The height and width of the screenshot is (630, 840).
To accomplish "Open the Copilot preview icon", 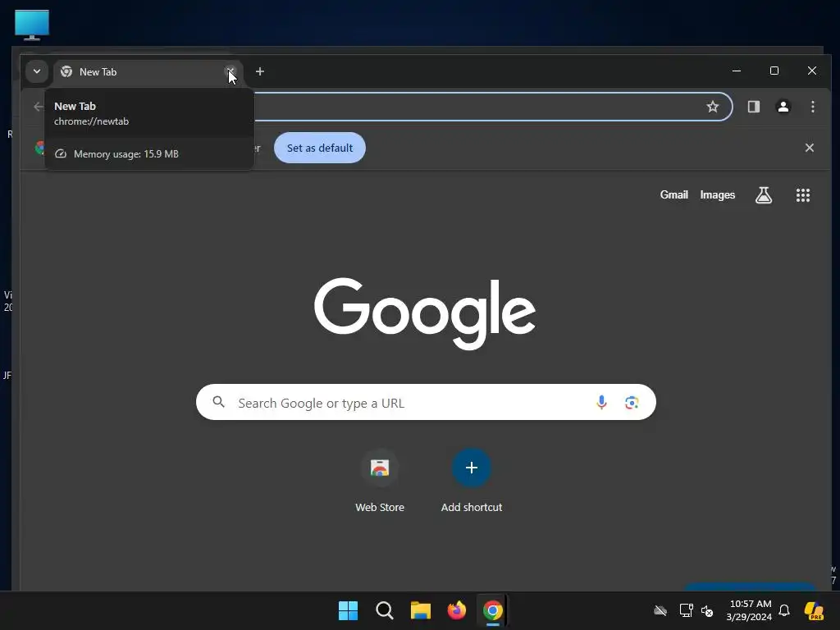I will [x=814, y=610].
